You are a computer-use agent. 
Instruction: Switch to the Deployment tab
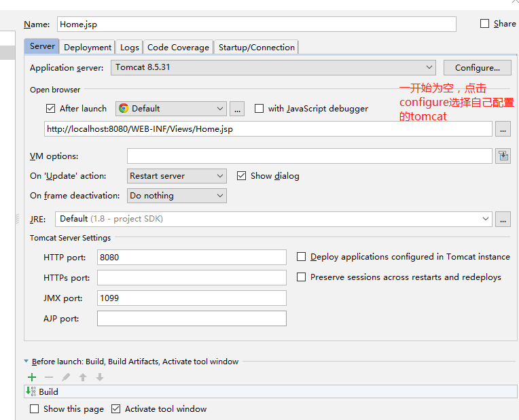click(x=88, y=48)
